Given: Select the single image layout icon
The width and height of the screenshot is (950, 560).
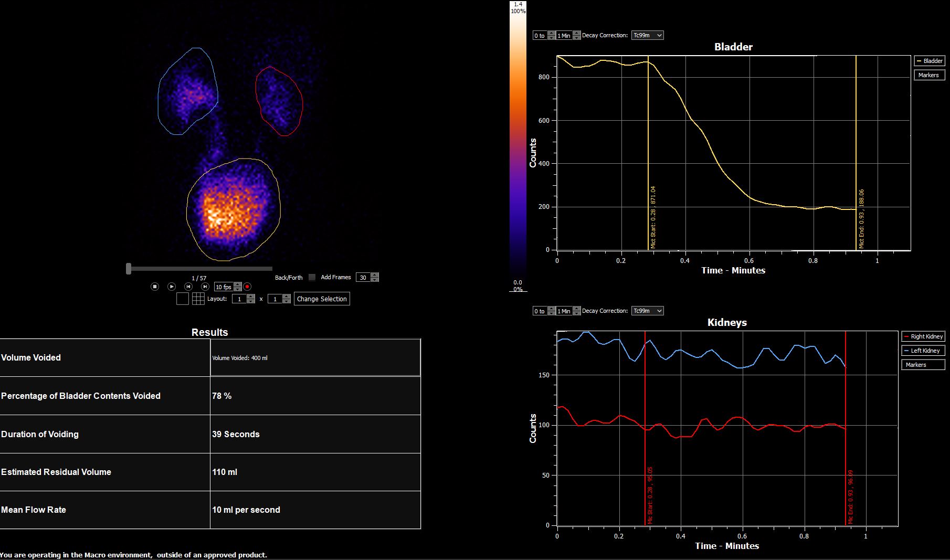Looking at the screenshot, I should [x=182, y=299].
